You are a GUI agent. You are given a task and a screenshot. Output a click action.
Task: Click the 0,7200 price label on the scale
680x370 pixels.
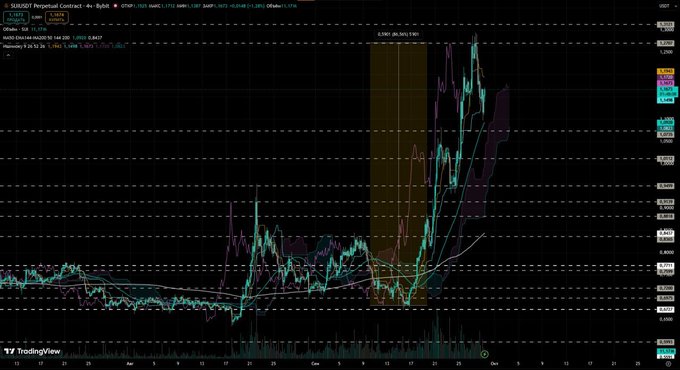666,288
